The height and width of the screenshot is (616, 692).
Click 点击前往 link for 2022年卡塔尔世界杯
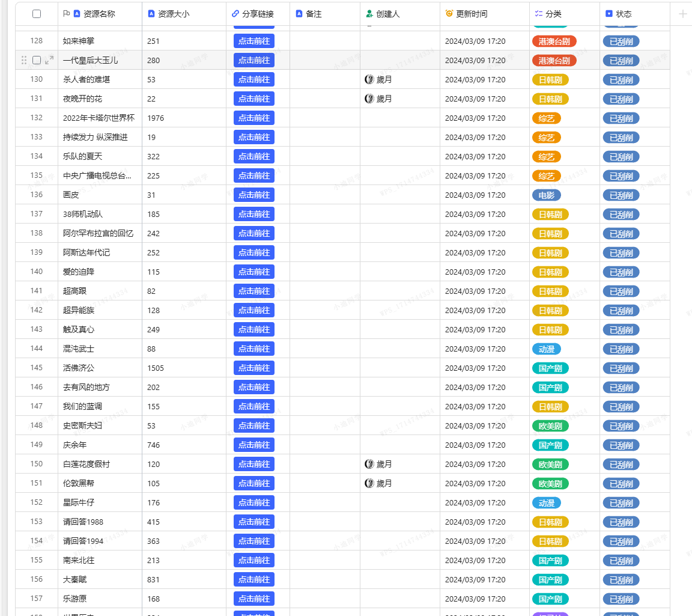[x=253, y=118]
